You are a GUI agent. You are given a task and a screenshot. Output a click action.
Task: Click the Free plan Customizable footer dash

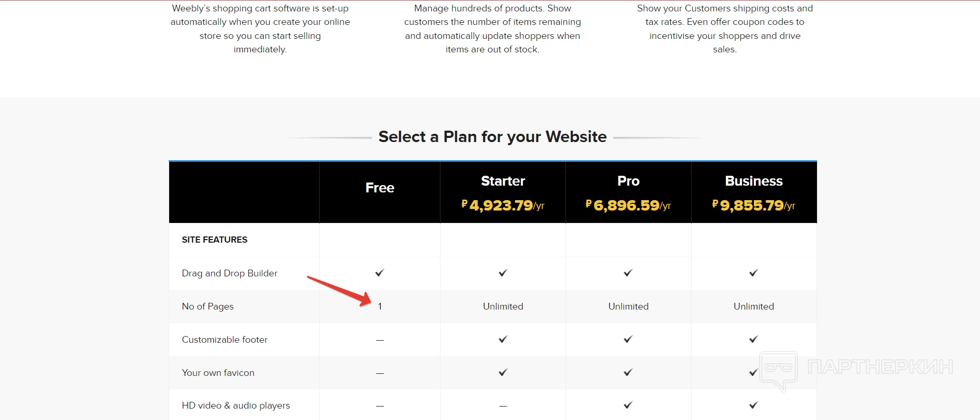coord(380,340)
